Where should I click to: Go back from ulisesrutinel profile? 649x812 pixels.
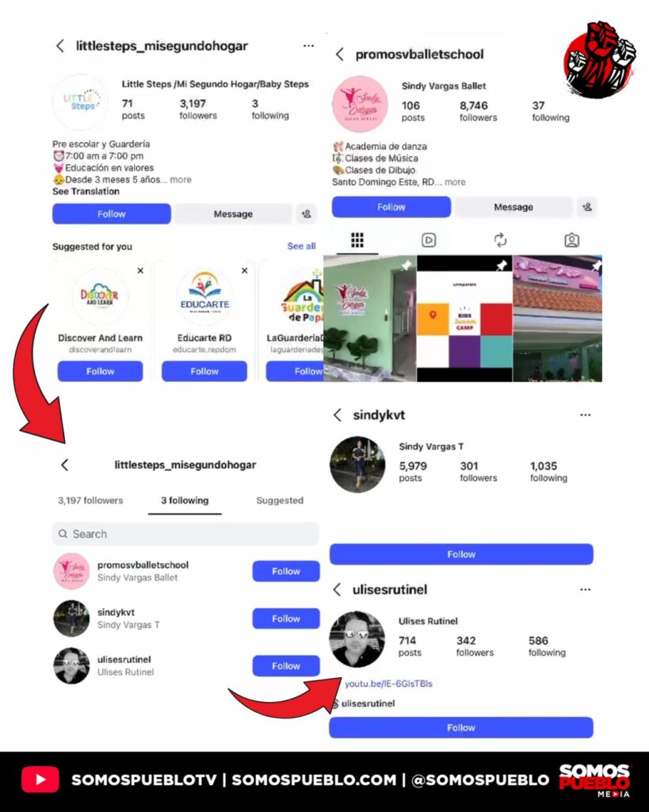pyautogui.click(x=338, y=589)
